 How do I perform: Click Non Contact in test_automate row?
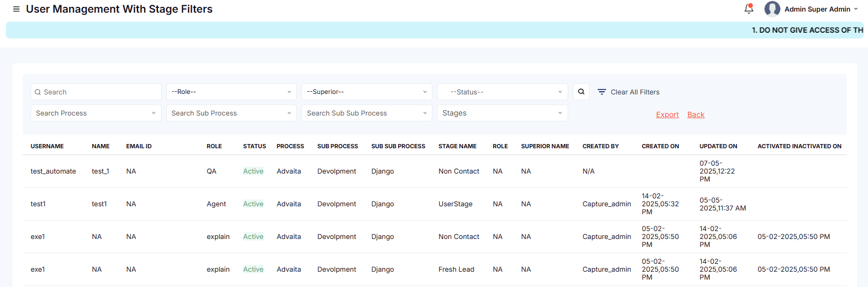click(x=459, y=171)
